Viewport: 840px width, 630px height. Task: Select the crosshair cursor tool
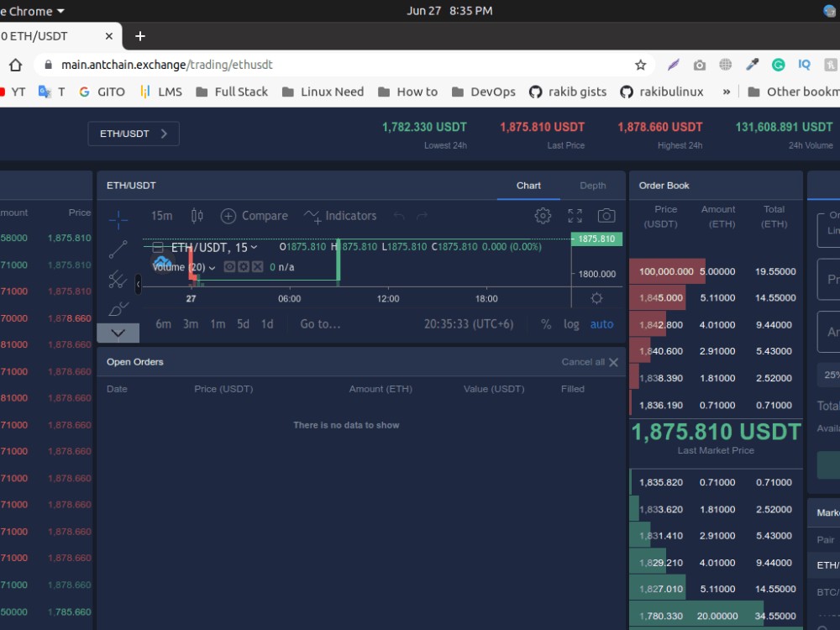point(118,218)
